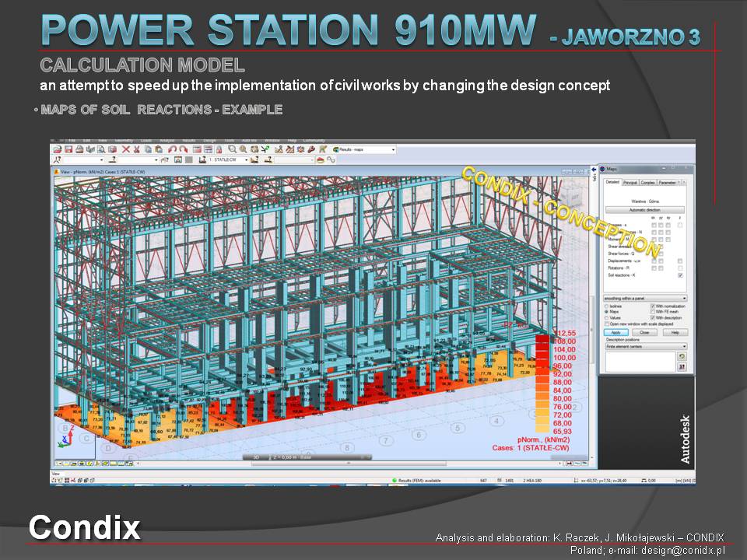
Task: Click the node selection icon, second toolbar row
Action: [58, 160]
